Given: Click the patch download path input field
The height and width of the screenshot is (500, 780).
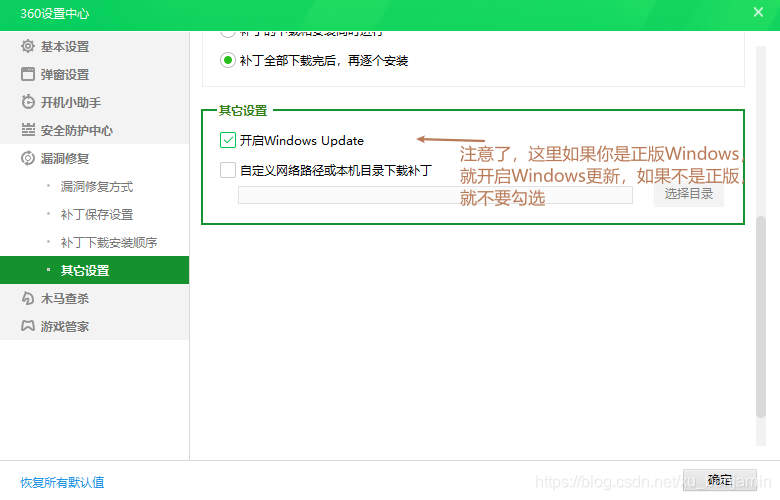Looking at the screenshot, I should [435, 195].
